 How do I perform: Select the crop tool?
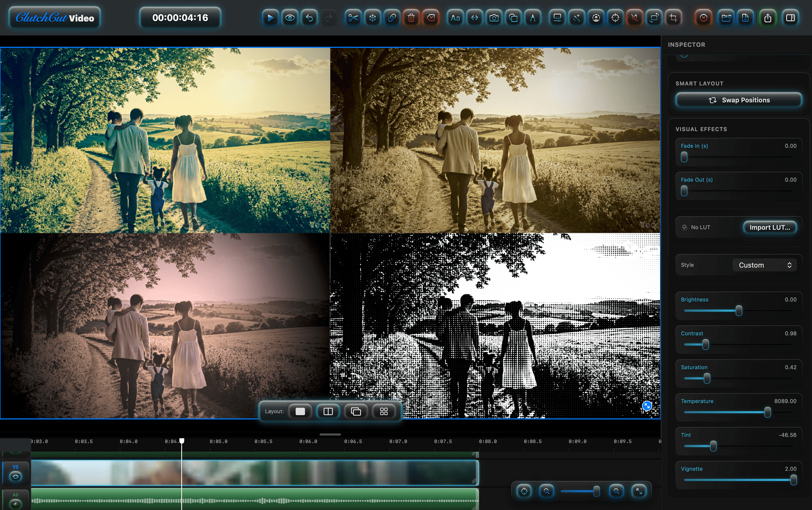673,18
